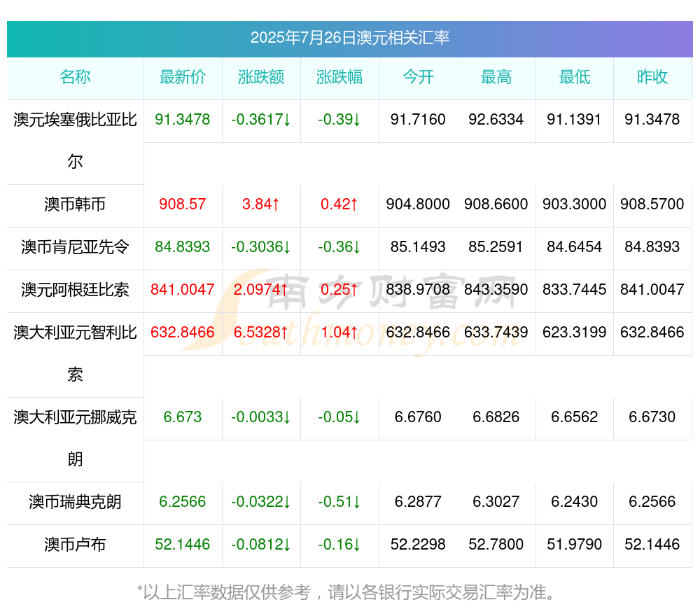Select the 澳币瑞典克朗 row name
Image resolution: width=700 pixels, height=614 pixels.
[75, 502]
